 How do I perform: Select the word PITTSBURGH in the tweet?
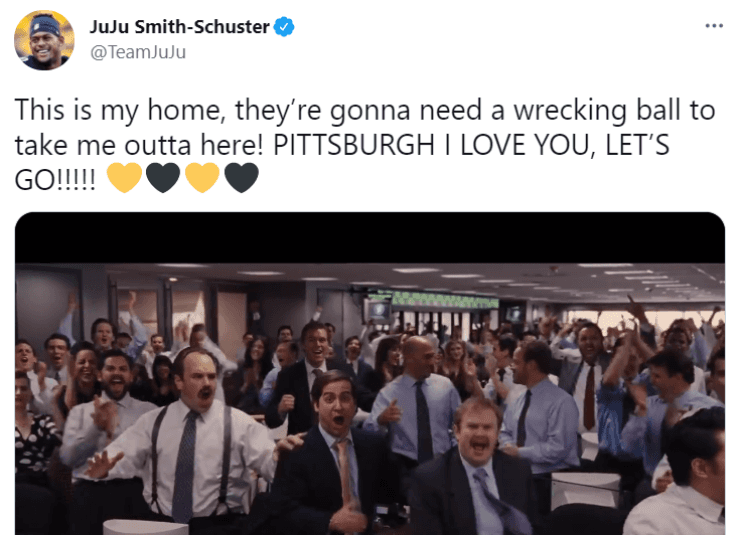[x=353, y=145]
